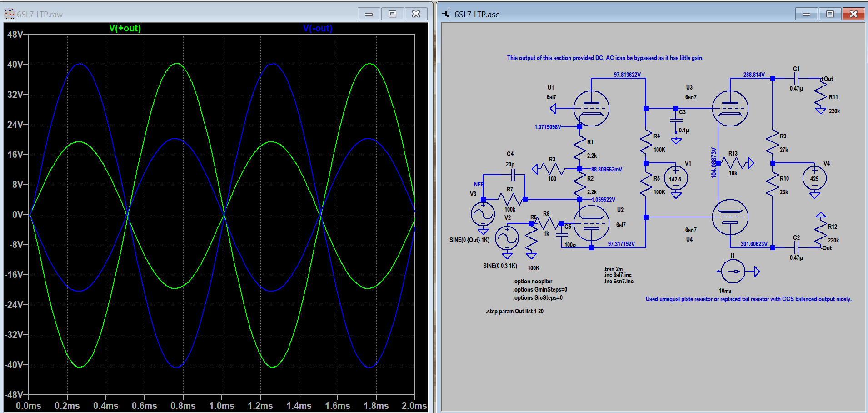Maximize the 6SL7 LTP.asc schematic window
868x413 pixels.
pos(830,14)
